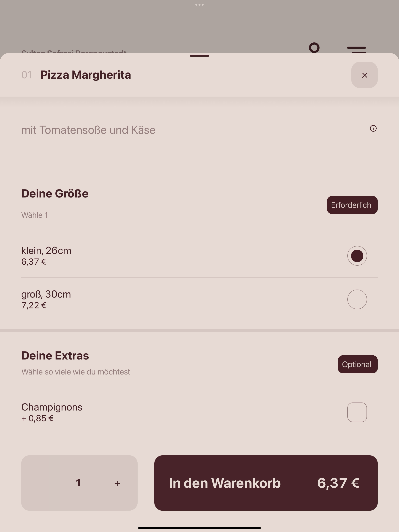This screenshot has width=399, height=532.
Task: Increase quantity with the plus icon
Action: click(x=117, y=483)
